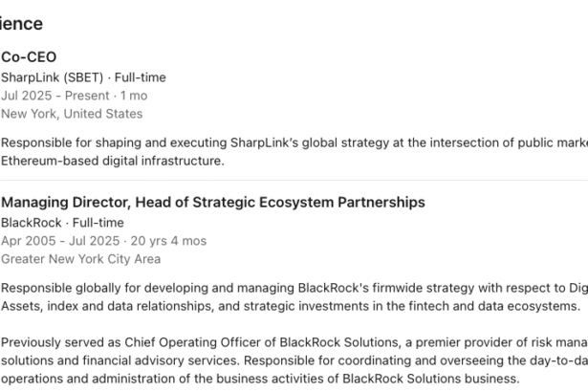The image size is (588, 392).
Task: Click the Ethereum-based digital infrastructure line
Action: click(113, 161)
